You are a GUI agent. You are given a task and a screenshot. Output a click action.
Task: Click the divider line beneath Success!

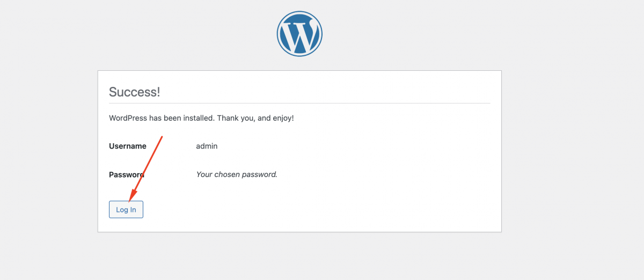299,103
